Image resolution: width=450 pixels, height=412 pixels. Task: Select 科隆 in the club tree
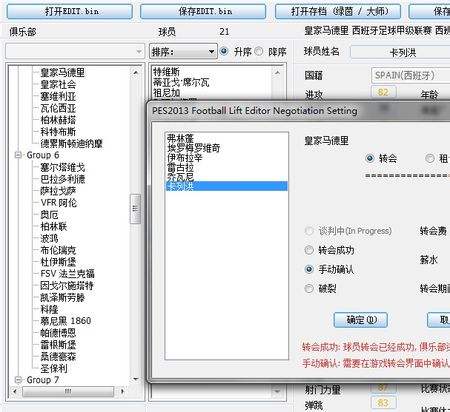tap(49, 309)
